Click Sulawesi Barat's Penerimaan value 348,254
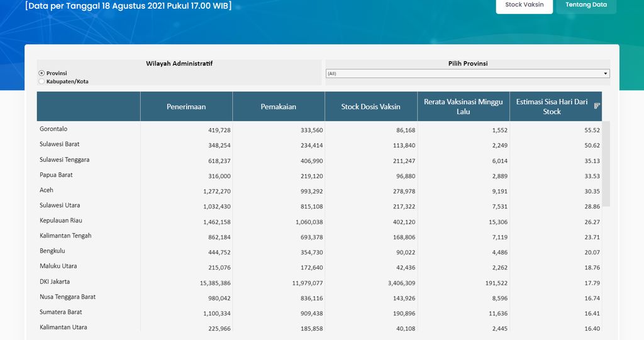Viewport: 644px width, 340px height. [219, 145]
